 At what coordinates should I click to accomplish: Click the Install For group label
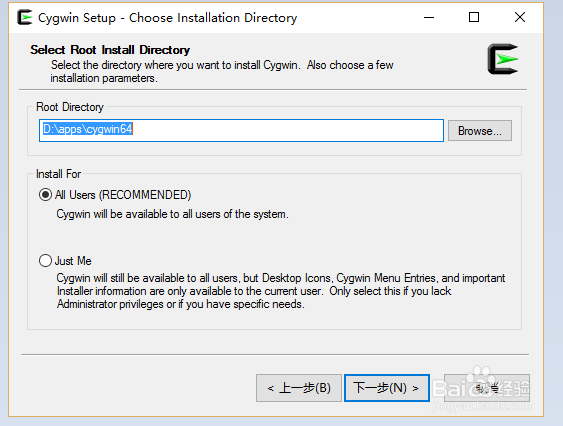pos(59,174)
